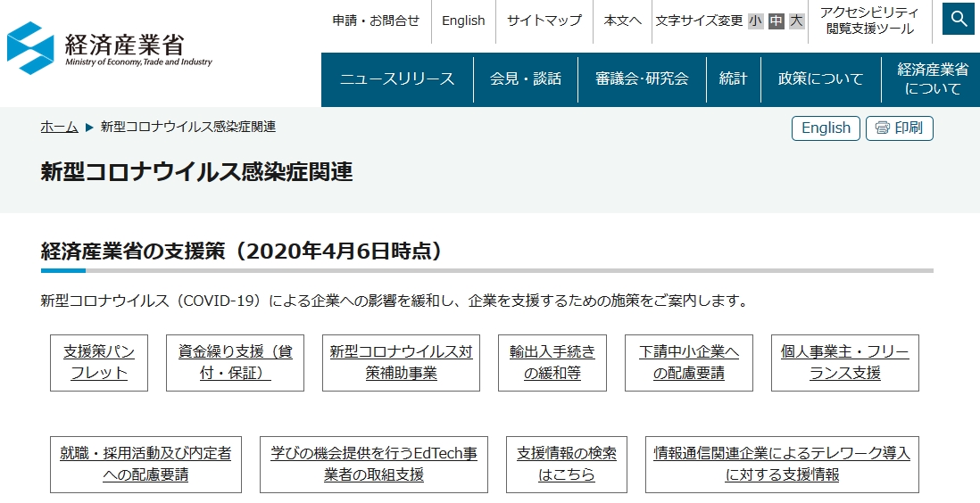Click the 文字サイズ変更 label

click(x=700, y=21)
